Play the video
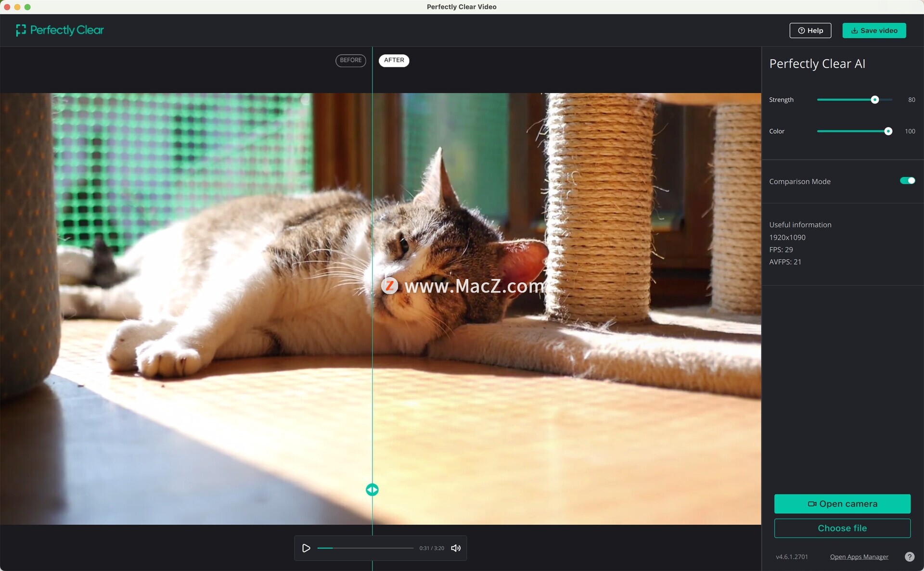Viewport: 924px width, 571px height. (x=306, y=548)
